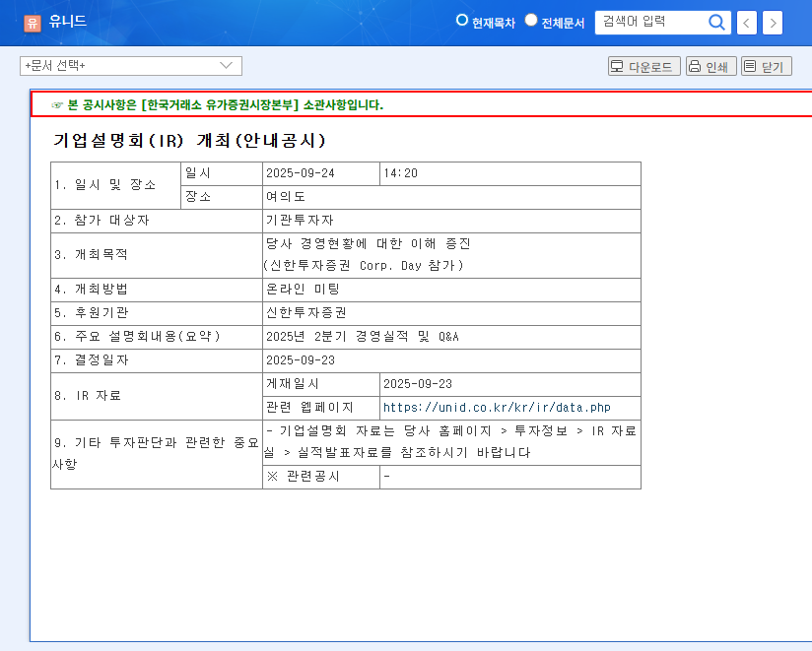Click the printer icon on the 인쇄 button

[695, 65]
